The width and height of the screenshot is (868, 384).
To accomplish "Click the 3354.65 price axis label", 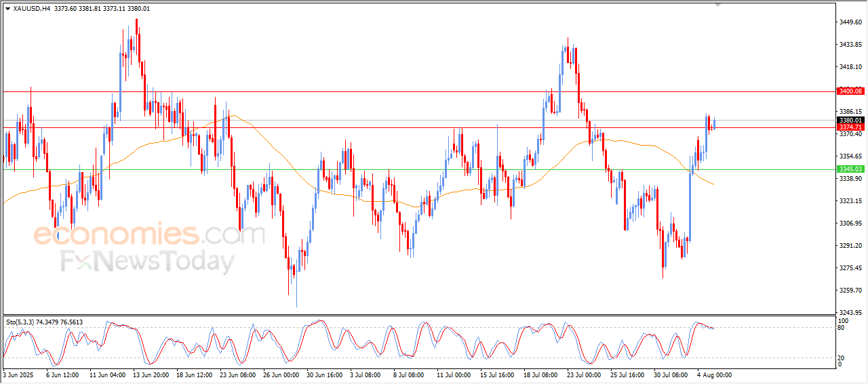I will click(850, 156).
